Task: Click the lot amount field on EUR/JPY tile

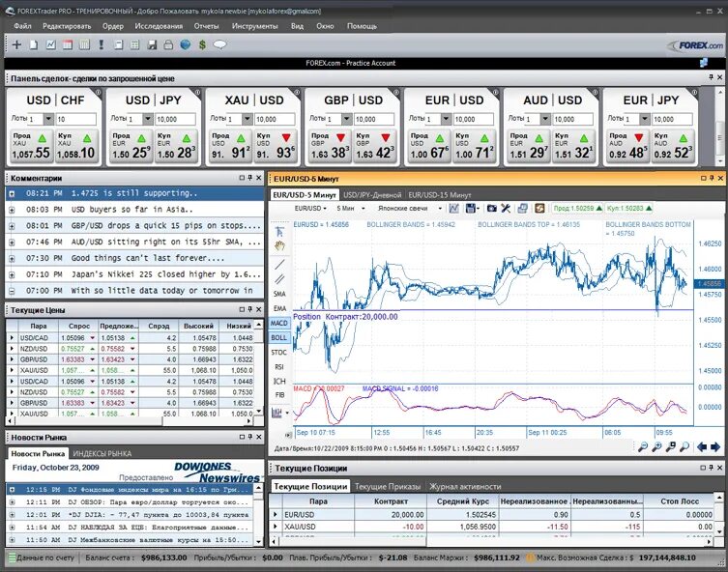Action: tap(672, 119)
